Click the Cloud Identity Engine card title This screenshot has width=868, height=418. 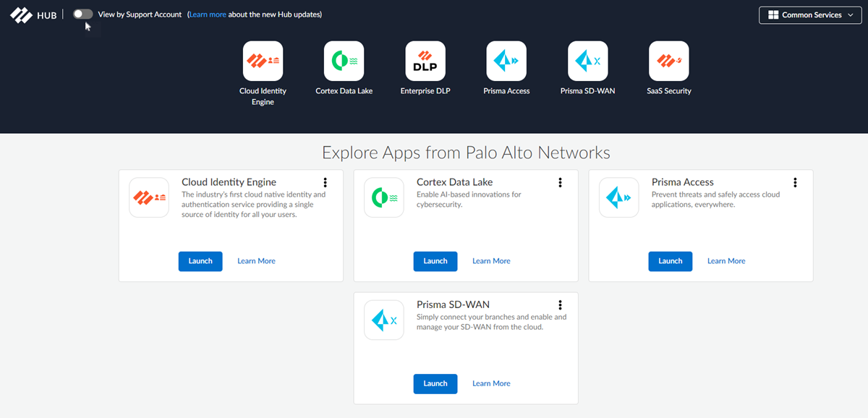[229, 182]
